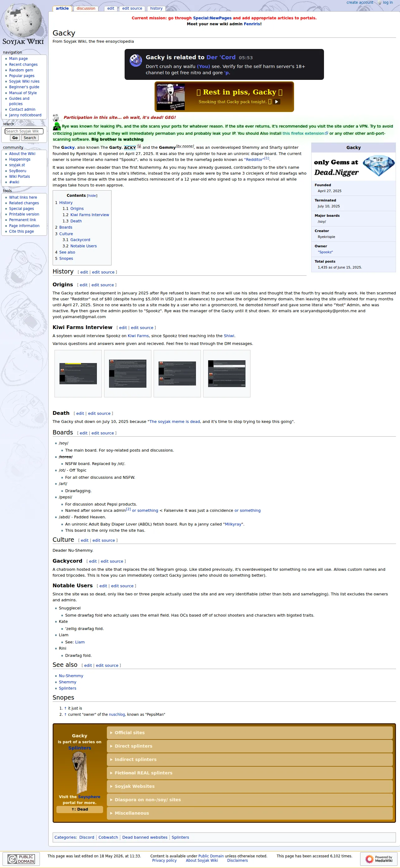Open the first interview screenshot thumbnail
The image size is (400, 868).
tap(78, 374)
